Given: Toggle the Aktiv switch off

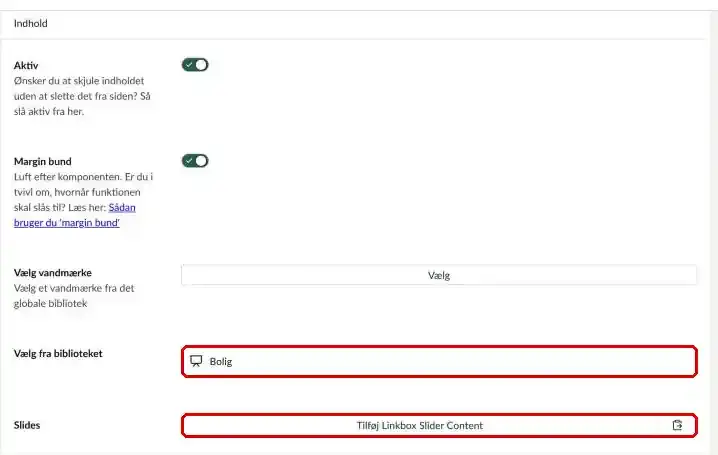Looking at the screenshot, I should pos(195,65).
